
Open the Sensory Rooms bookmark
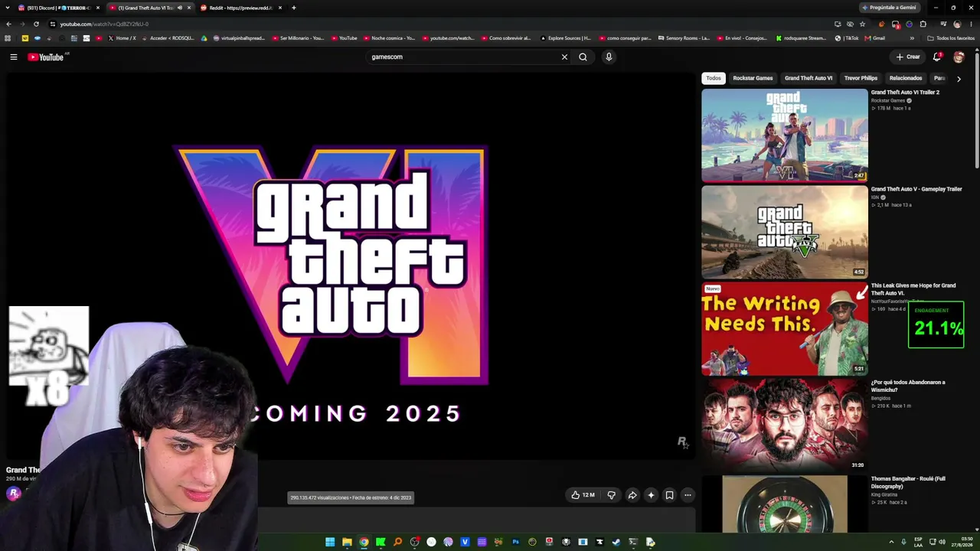684,38
